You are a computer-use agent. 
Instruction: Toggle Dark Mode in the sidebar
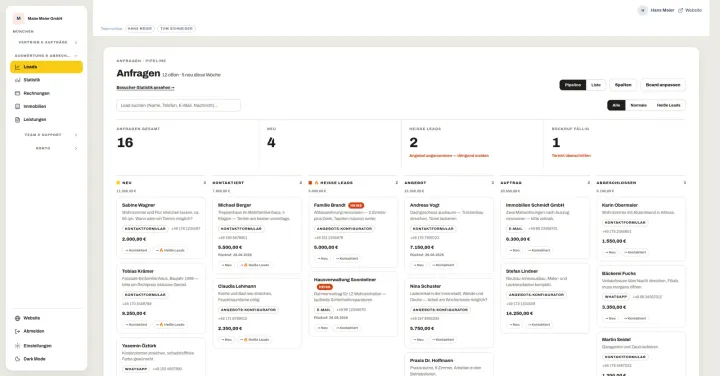coord(46,359)
